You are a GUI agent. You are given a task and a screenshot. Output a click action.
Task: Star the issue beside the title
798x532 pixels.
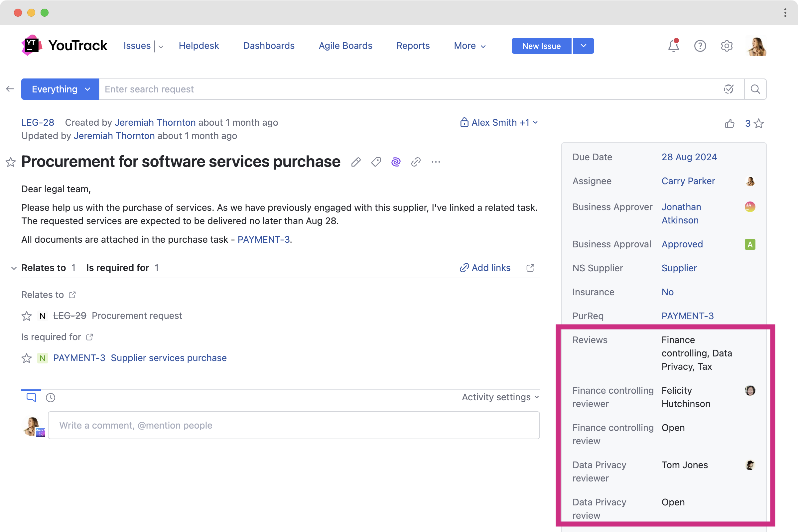point(11,162)
